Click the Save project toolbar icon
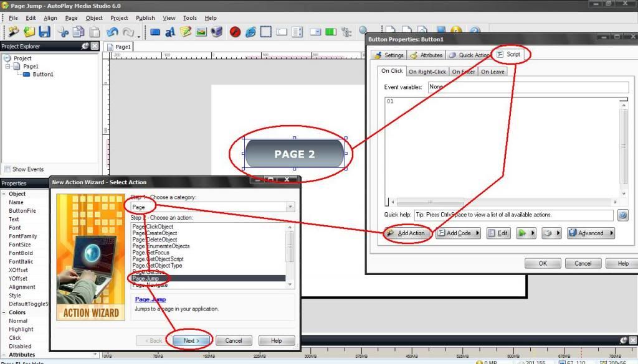The width and height of the screenshot is (638, 364). pyautogui.click(x=44, y=32)
